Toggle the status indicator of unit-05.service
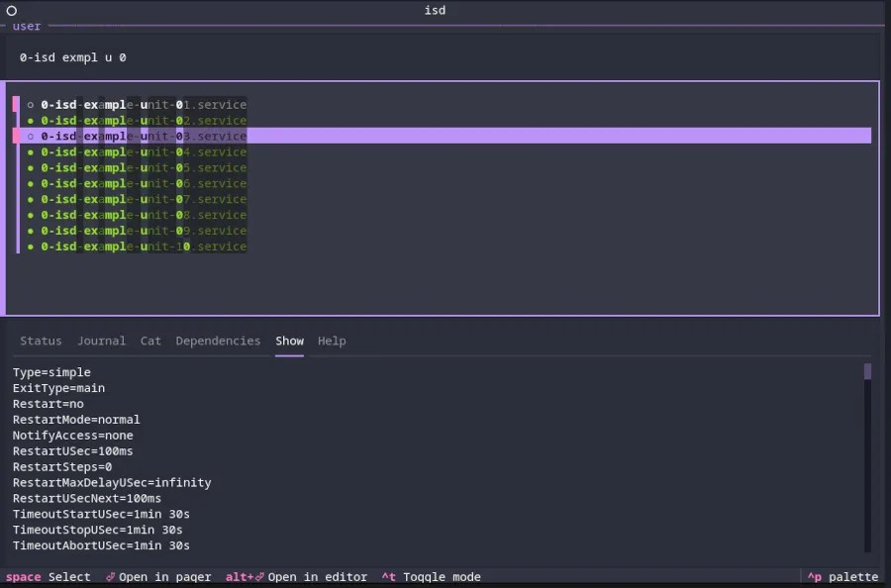The image size is (891, 588). [x=30, y=167]
